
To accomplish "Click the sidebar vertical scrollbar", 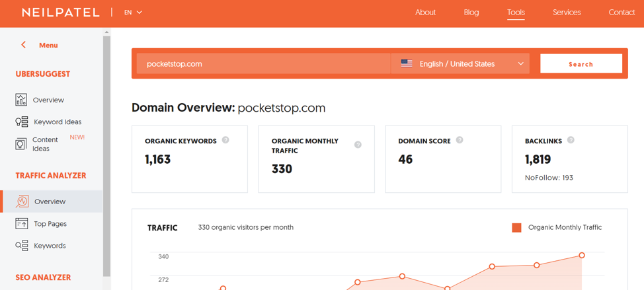I will 106,152.
